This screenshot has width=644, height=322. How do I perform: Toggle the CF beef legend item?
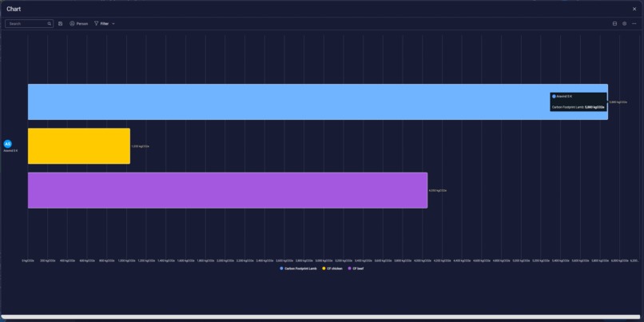point(356,268)
